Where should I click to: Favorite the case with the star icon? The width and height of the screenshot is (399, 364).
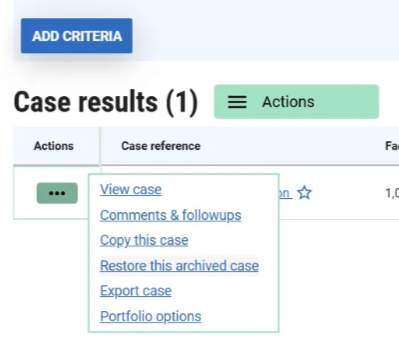point(304,193)
